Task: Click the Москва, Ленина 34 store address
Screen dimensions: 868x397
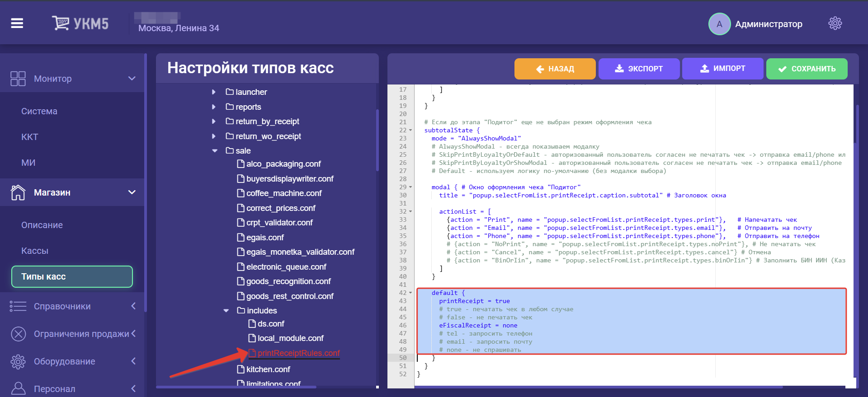Action: click(179, 28)
